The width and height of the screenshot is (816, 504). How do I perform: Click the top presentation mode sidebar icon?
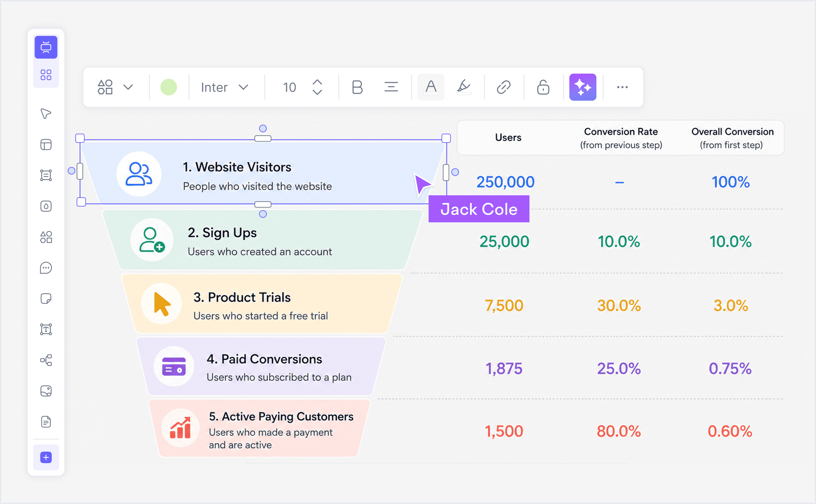pyautogui.click(x=46, y=47)
